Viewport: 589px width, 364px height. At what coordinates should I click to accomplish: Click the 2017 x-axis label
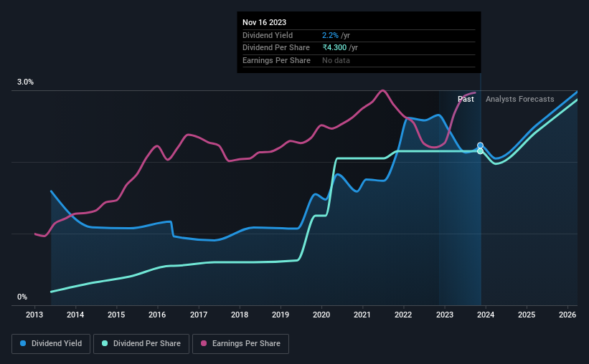(x=199, y=315)
